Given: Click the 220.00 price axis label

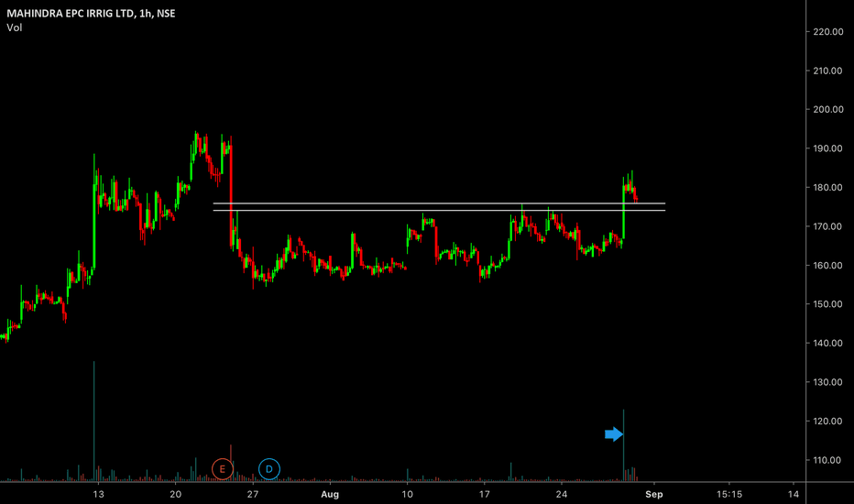Looking at the screenshot, I should coord(827,32).
